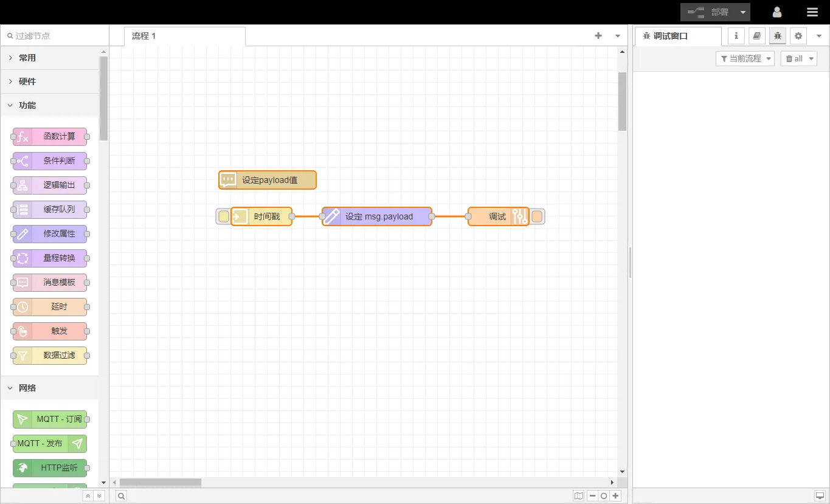The image size is (830, 504).
Task: Click the search flows magnifier icon
Action: (122, 496)
